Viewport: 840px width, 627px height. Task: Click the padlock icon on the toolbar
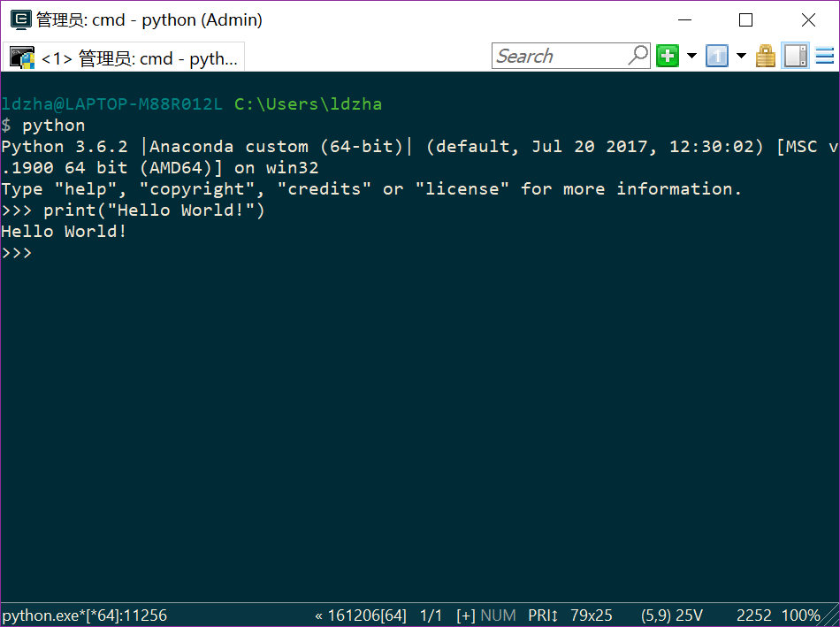coord(765,55)
